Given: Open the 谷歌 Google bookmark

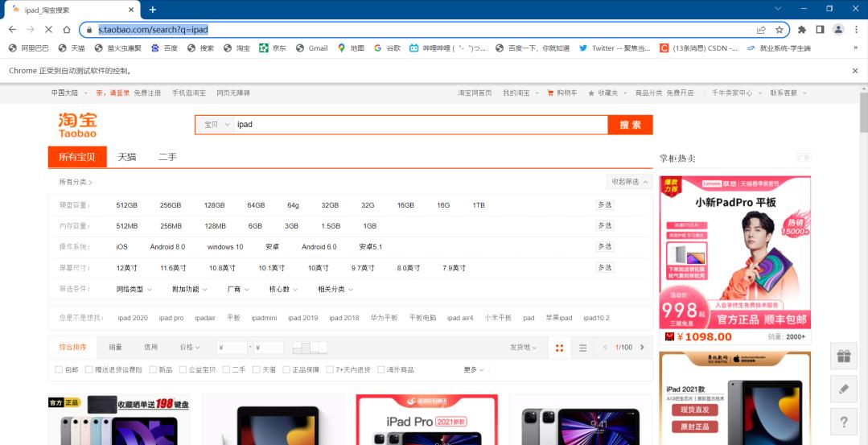Looking at the screenshot, I should (387, 48).
